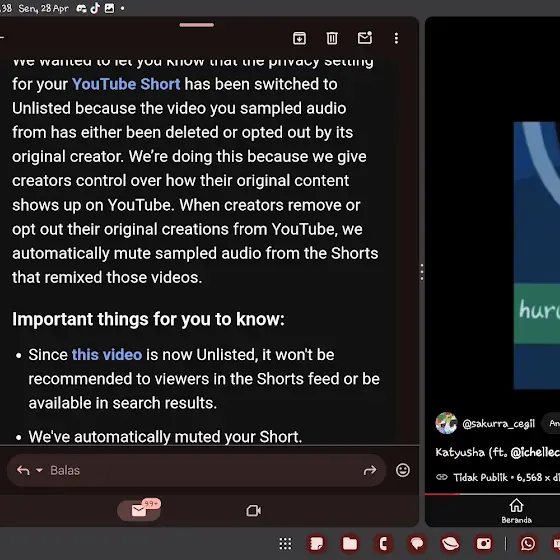Launch Phone app from taskbar
Viewport: 560px width, 560px height.
point(383,544)
